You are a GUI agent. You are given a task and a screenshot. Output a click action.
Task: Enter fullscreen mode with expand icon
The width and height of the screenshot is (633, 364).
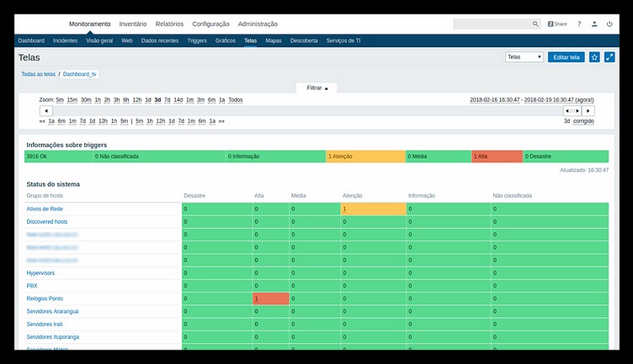(609, 57)
